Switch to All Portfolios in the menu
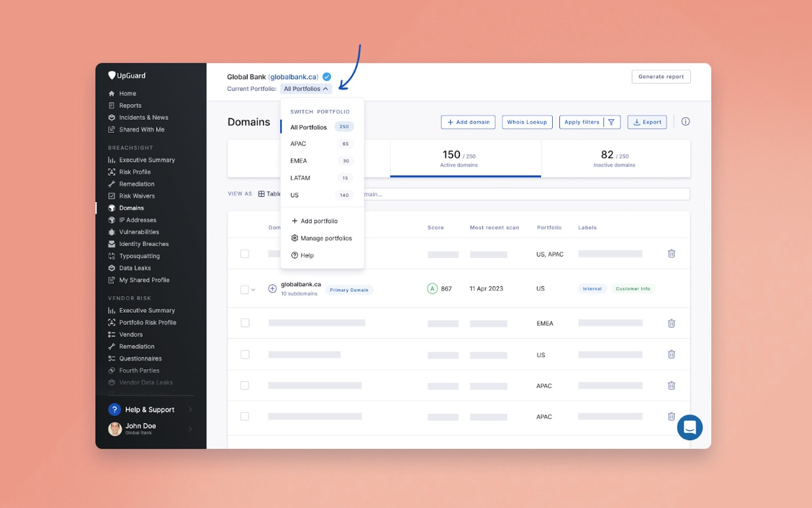This screenshot has height=508, width=812. coord(322,127)
